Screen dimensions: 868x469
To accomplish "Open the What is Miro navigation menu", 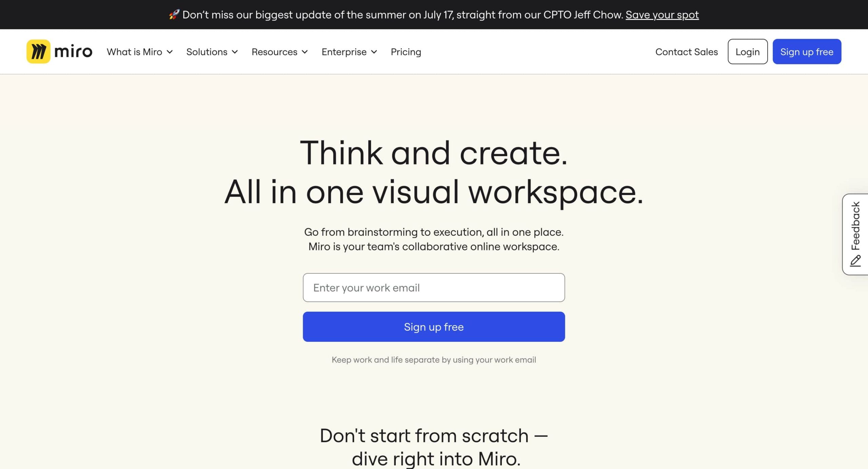I will (x=134, y=52).
